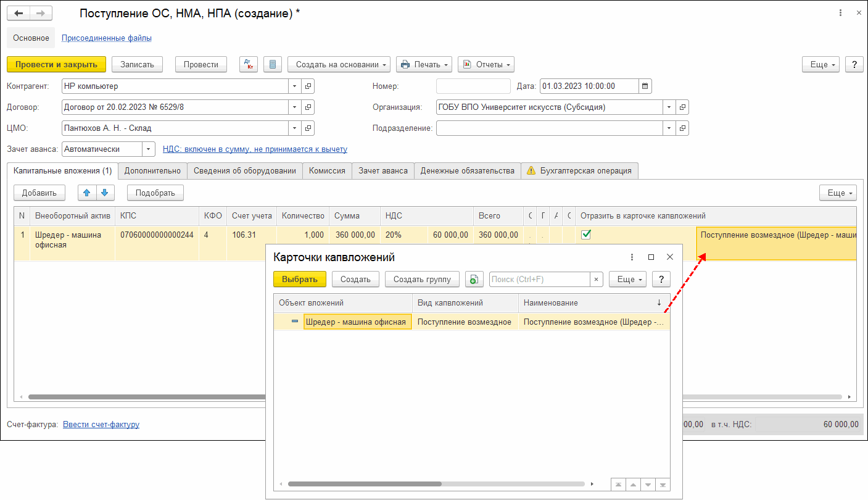
Task: Open the ЦМО record link icon
Action: tap(308, 128)
